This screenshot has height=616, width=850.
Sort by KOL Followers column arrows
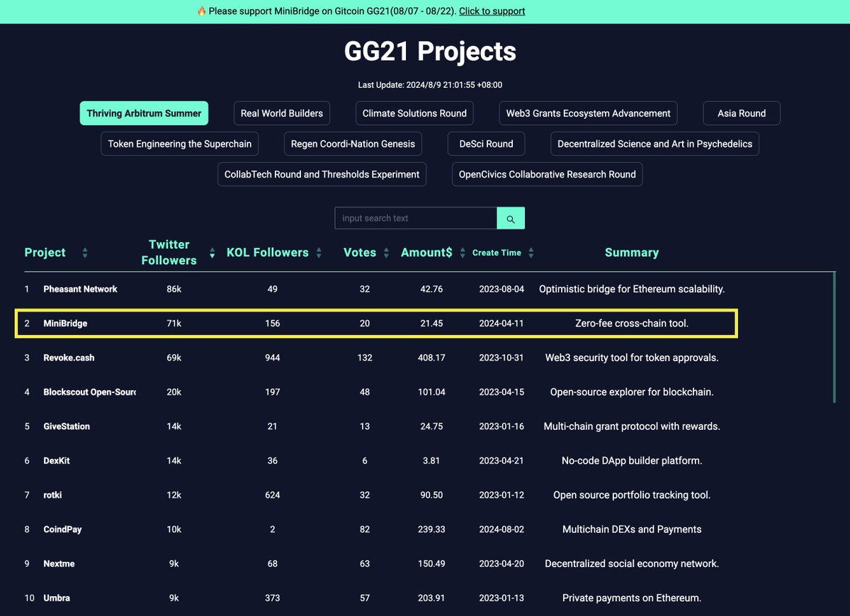coord(319,253)
